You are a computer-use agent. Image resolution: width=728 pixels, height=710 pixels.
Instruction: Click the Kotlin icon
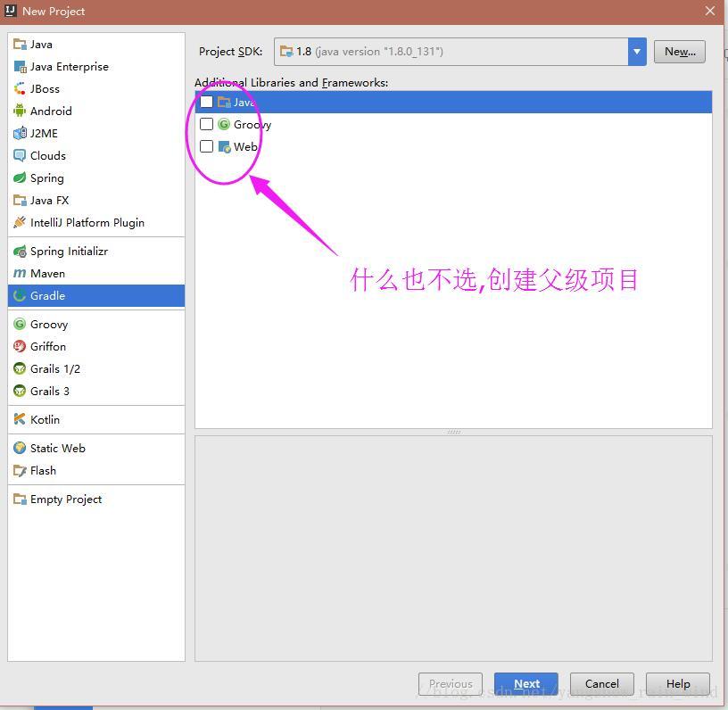20,419
